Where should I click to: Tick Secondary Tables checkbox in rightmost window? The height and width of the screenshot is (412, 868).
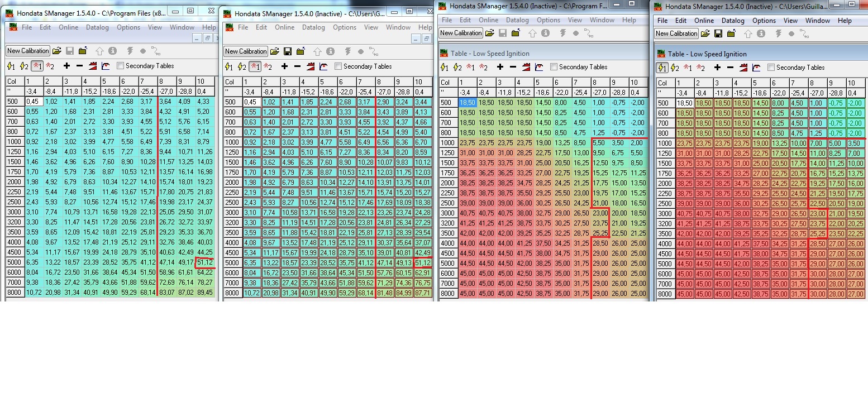pos(771,68)
